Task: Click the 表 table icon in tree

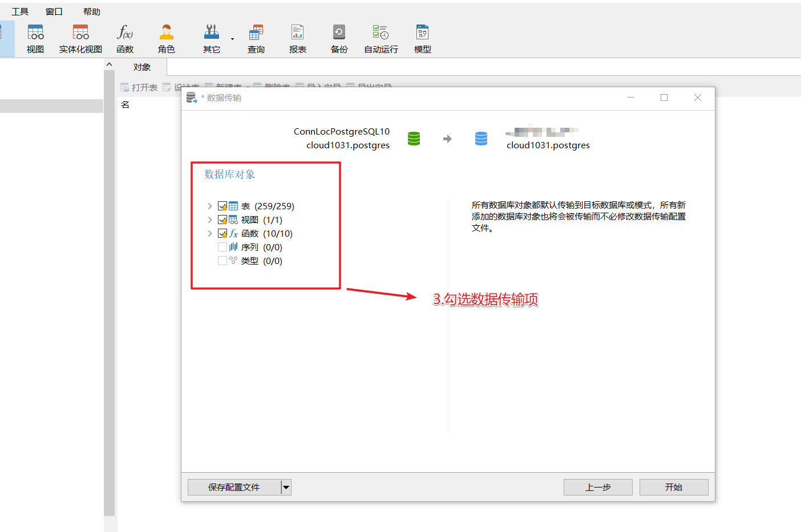Action: point(233,206)
